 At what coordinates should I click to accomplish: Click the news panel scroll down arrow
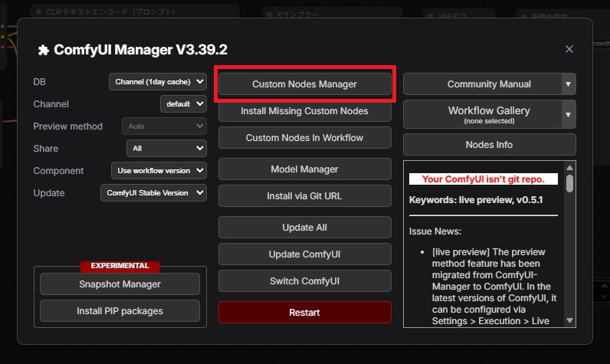point(569,320)
